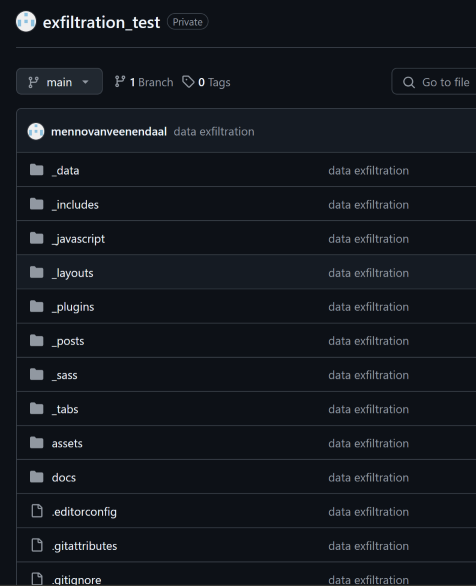Open mennovanveenendaal's profile link

coord(109,132)
